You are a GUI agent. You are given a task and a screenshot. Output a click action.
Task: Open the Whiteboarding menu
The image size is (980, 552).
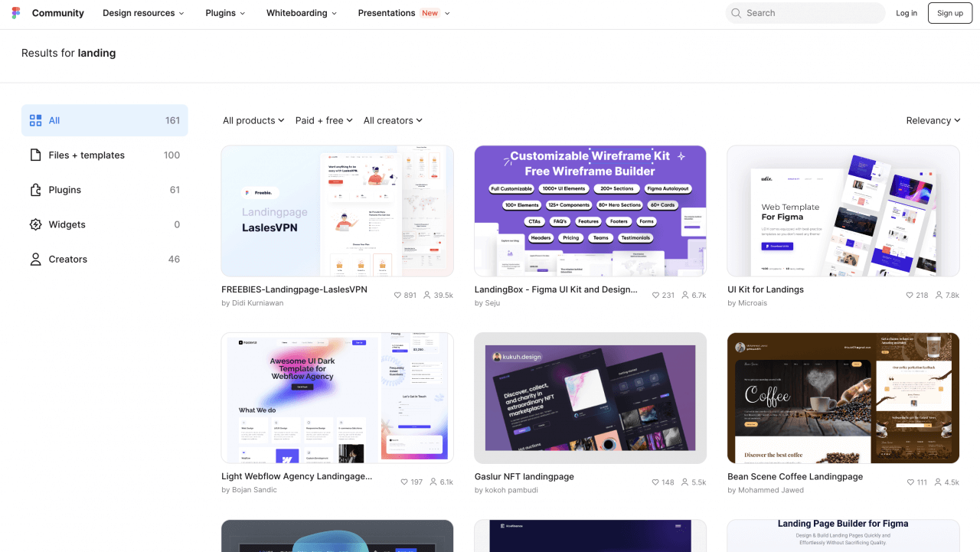pyautogui.click(x=302, y=13)
